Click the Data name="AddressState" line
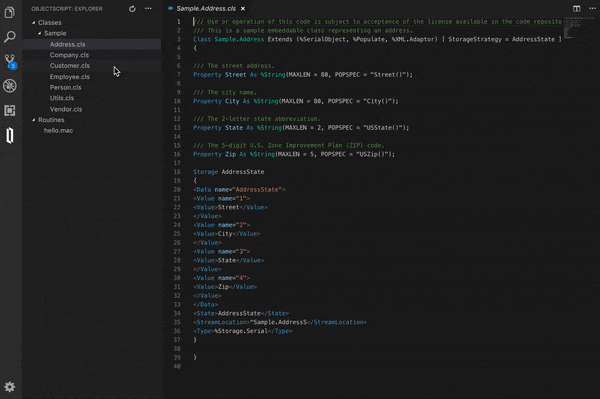 239,189
